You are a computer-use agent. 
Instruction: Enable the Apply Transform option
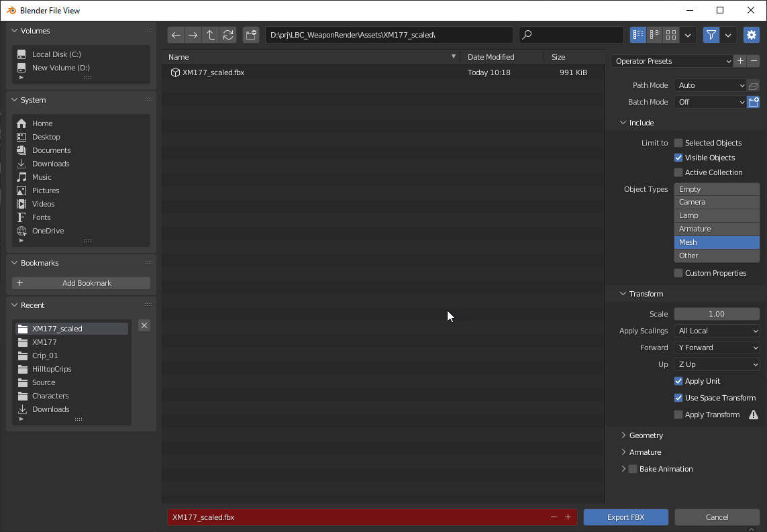[678, 414]
